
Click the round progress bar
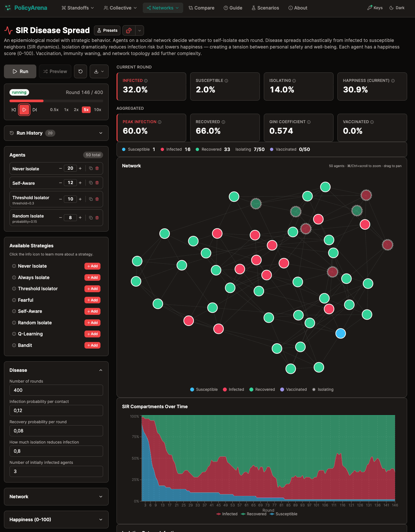click(x=56, y=101)
